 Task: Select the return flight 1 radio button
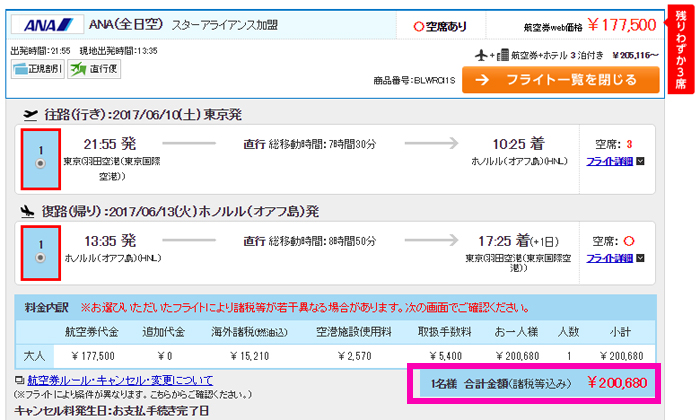coord(41,258)
